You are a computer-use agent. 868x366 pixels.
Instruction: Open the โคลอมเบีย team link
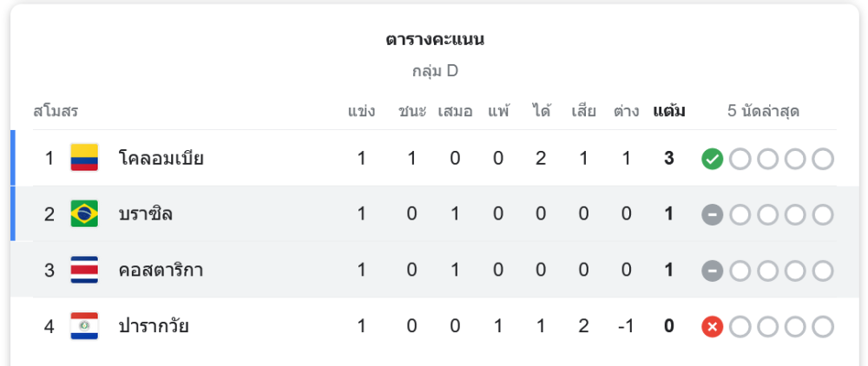(161, 159)
